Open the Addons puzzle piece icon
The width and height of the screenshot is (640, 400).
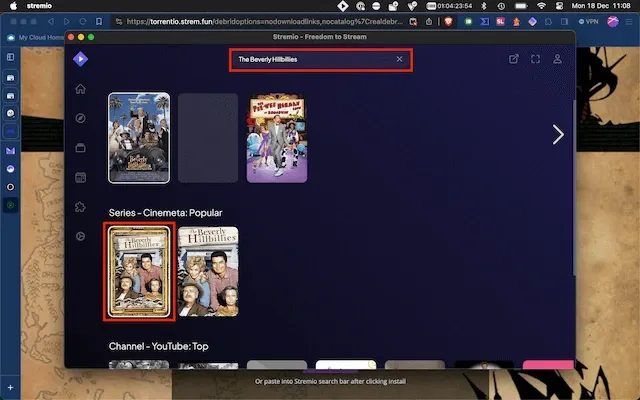pos(80,207)
